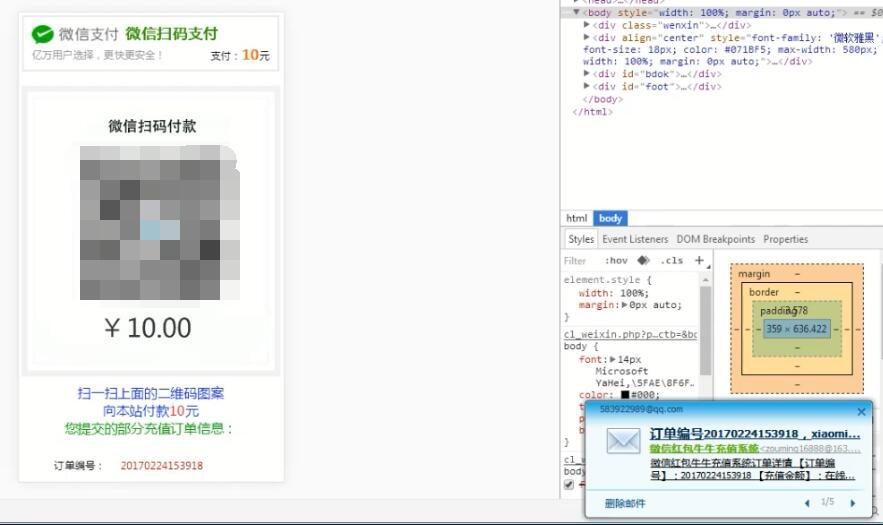The height and width of the screenshot is (525, 883).
Task: Click the Styles pane scrollbar thumb
Action: click(705, 331)
